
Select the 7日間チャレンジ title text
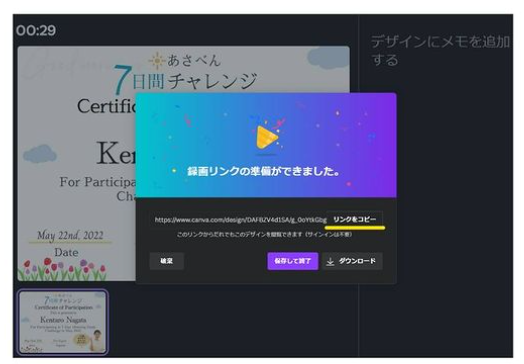[186, 79]
